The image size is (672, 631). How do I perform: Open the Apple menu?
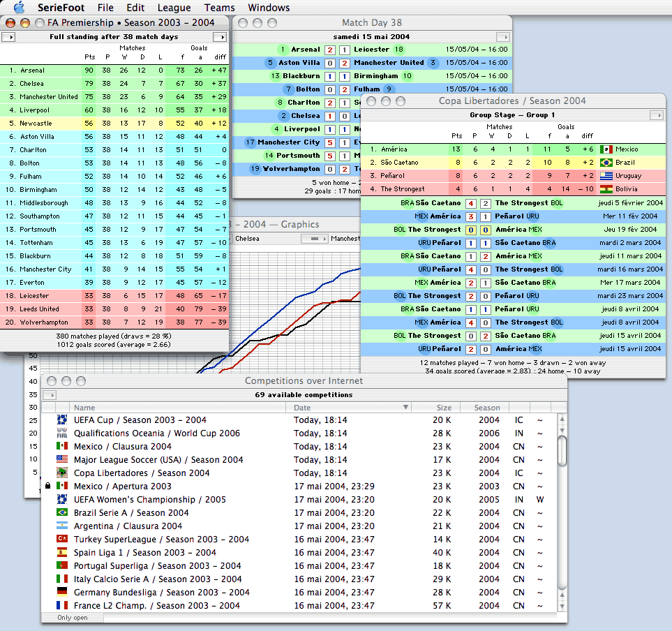coord(19,7)
